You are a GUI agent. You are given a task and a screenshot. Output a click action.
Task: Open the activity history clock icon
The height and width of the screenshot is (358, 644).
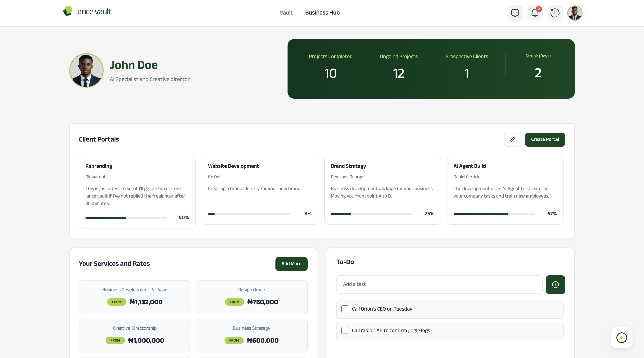(555, 13)
